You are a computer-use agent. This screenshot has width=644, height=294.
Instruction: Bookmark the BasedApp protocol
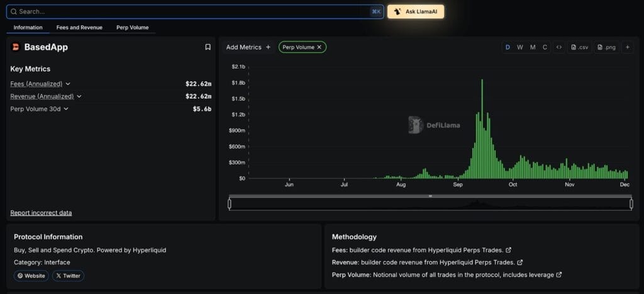(x=208, y=47)
